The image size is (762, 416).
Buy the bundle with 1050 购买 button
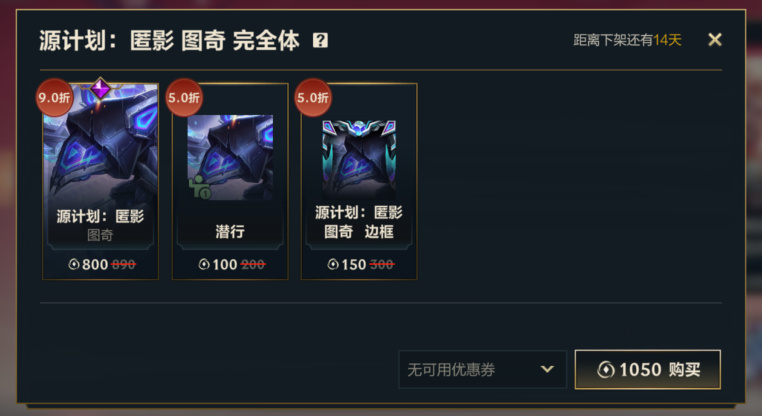point(648,370)
